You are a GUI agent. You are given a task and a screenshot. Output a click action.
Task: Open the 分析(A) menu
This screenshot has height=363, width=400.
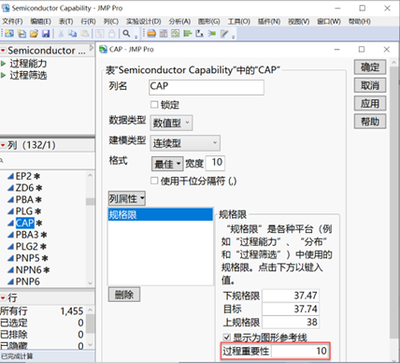click(180, 21)
